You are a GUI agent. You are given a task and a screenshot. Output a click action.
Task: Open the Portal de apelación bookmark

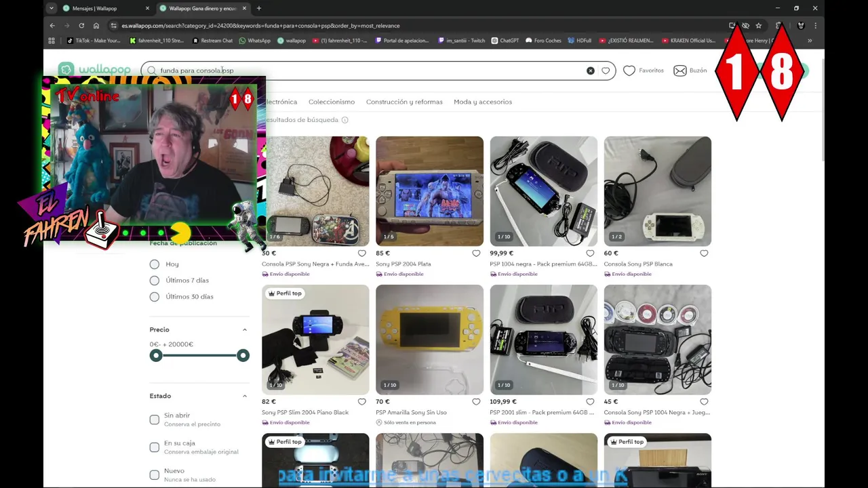point(401,41)
